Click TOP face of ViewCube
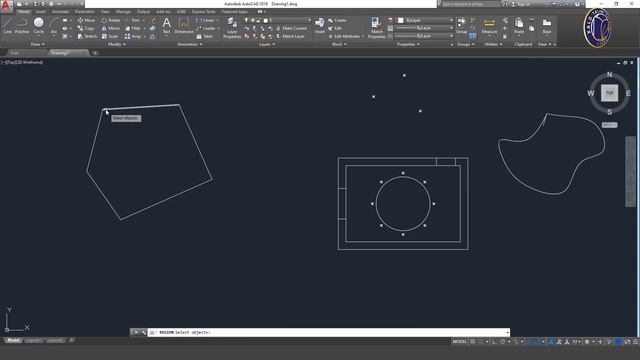 pos(609,93)
